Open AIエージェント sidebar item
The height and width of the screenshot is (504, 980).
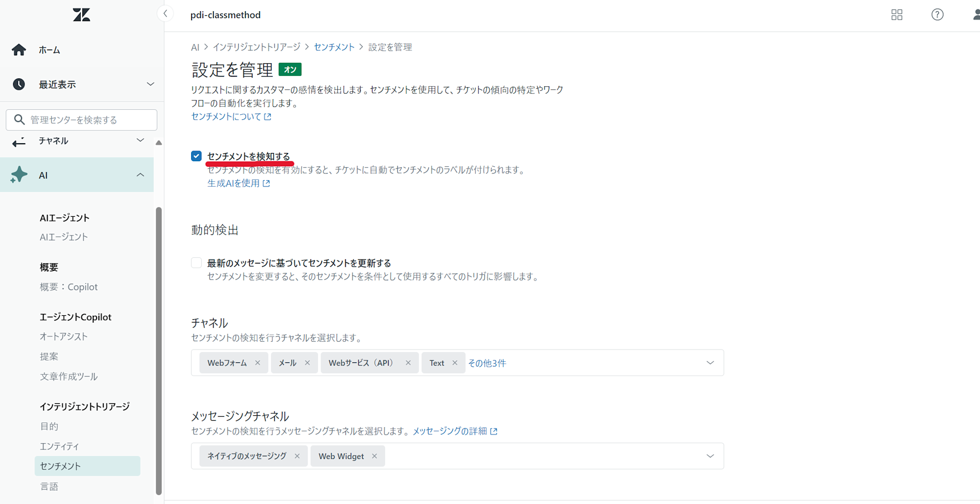64,237
